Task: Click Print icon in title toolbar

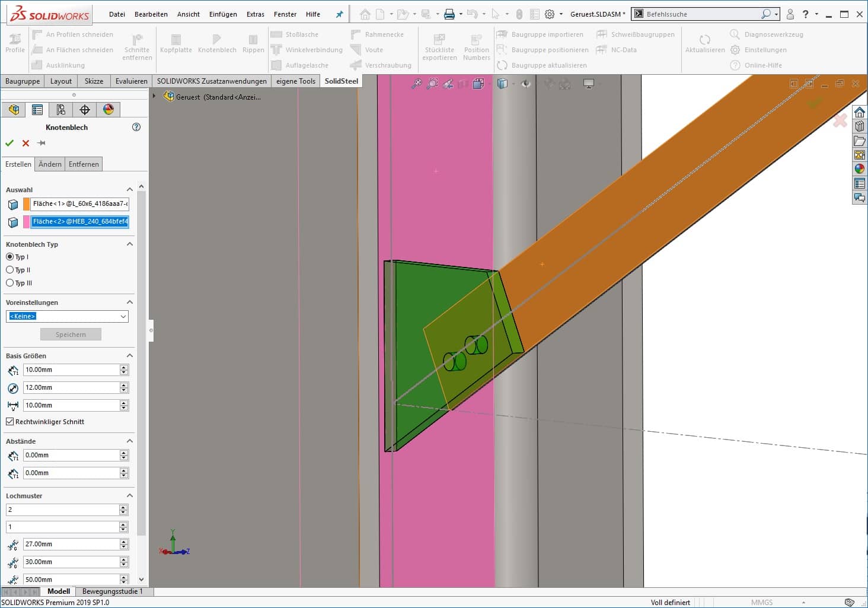Action: (449, 14)
